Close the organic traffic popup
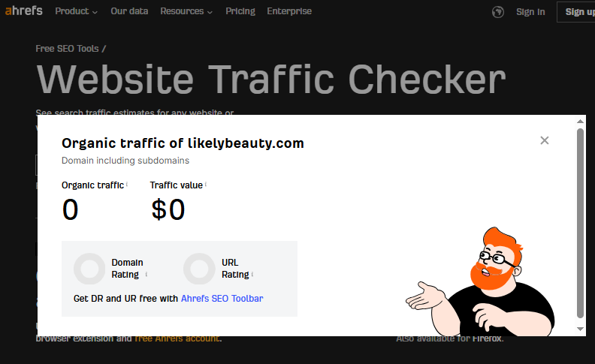Image resolution: width=595 pixels, height=364 pixels. coord(545,140)
